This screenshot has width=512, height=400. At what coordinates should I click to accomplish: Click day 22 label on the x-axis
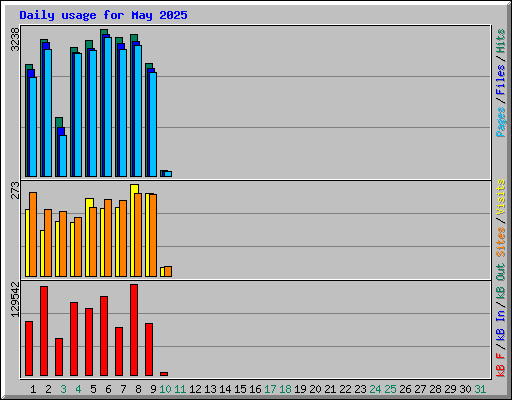pyautogui.click(x=345, y=389)
